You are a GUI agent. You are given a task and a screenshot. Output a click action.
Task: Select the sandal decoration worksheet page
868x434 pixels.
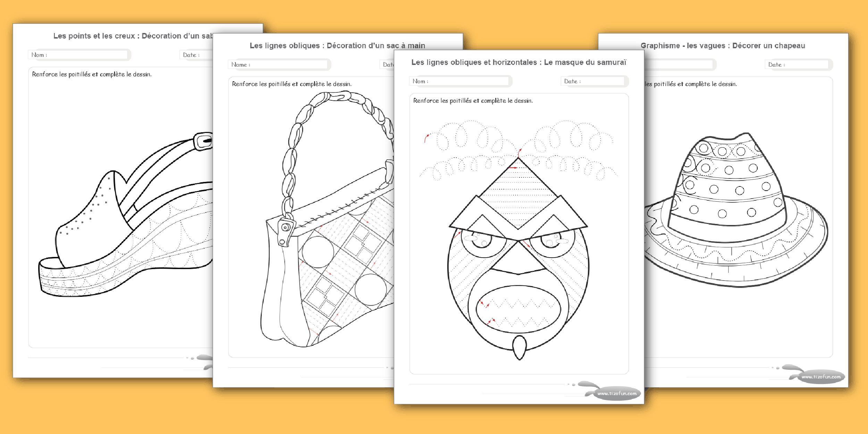[113, 201]
